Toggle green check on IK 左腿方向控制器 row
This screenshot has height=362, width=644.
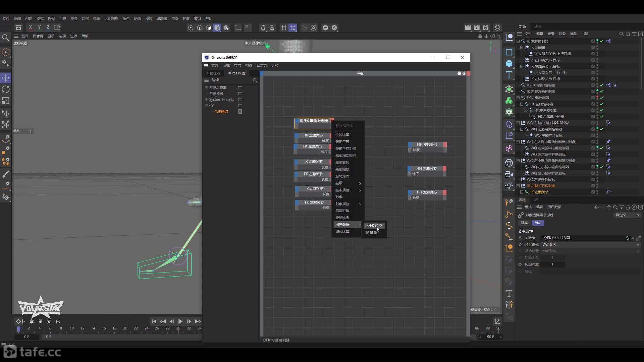602,92
